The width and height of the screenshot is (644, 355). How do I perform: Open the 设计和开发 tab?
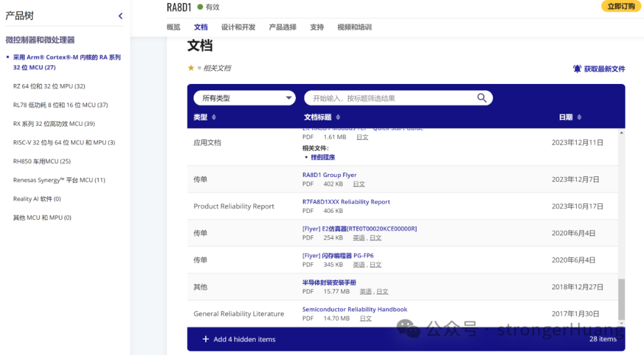(x=238, y=27)
